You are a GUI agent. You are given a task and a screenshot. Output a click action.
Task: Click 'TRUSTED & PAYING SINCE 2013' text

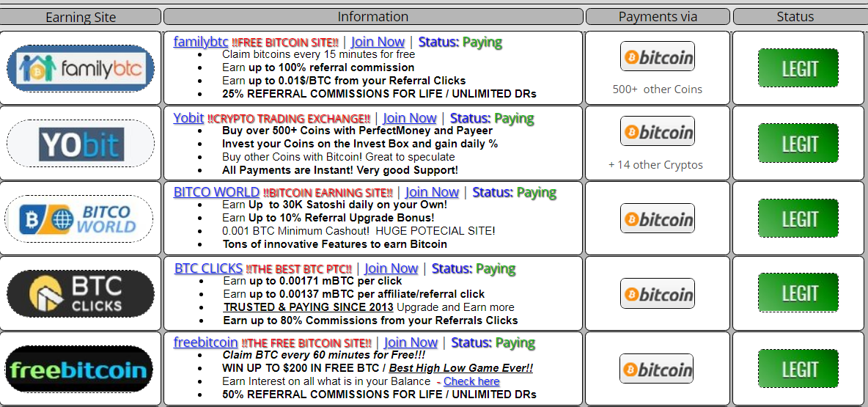[309, 307]
